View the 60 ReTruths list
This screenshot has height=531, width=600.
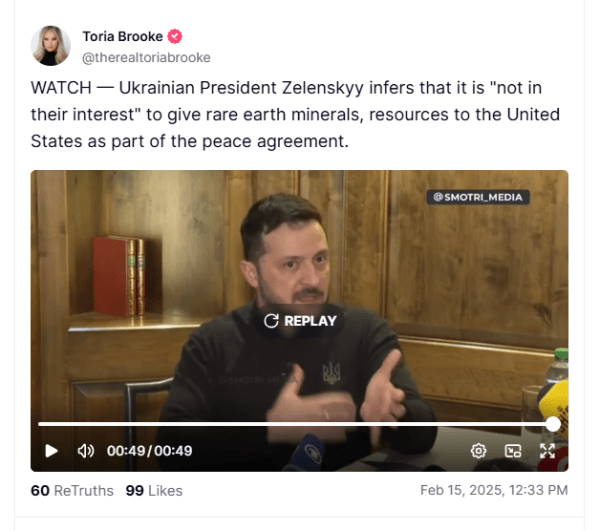[72, 490]
